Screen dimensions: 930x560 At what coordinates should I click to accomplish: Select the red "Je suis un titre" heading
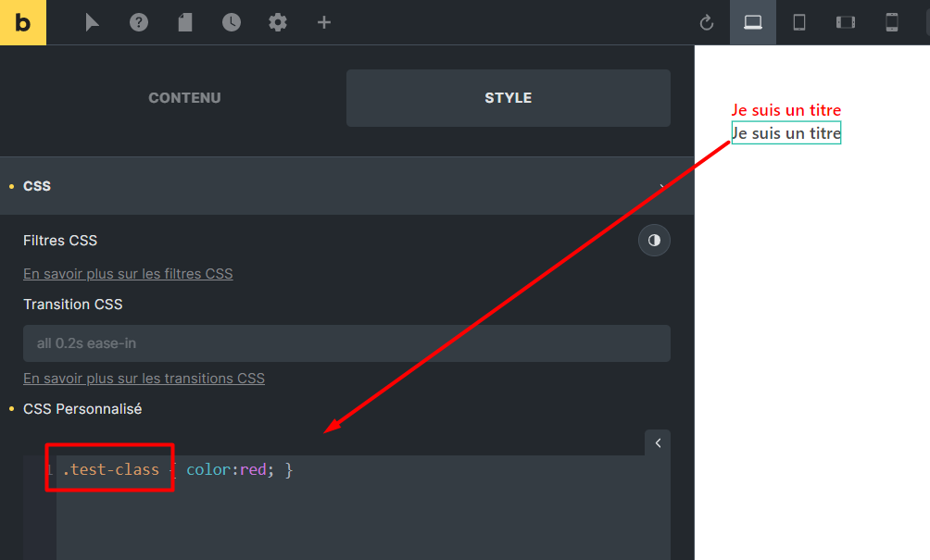pos(785,110)
